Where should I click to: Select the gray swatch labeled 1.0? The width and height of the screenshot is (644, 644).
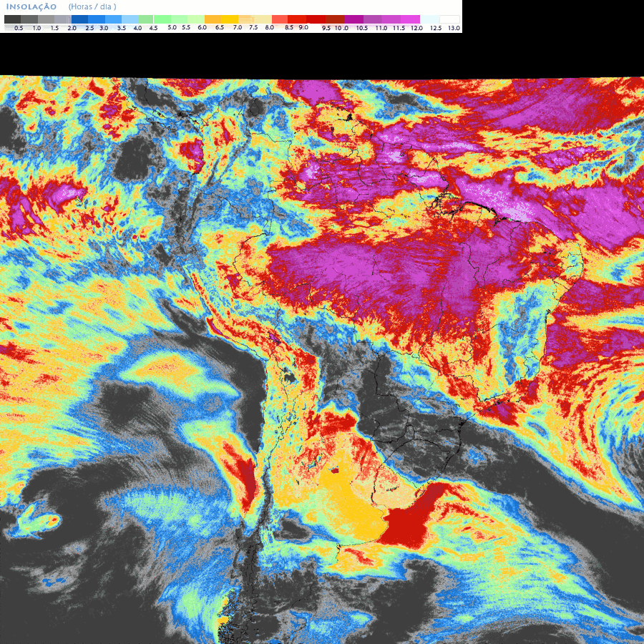[29, 19]
